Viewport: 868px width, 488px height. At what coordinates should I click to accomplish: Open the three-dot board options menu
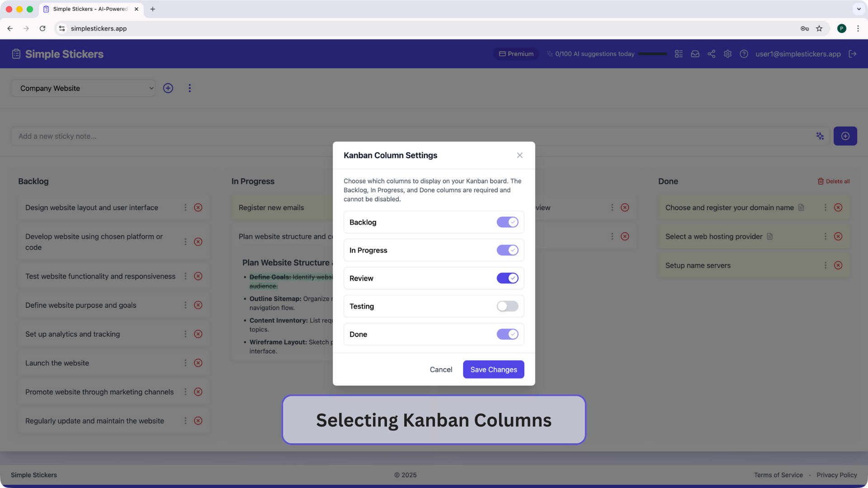point(189,88)
